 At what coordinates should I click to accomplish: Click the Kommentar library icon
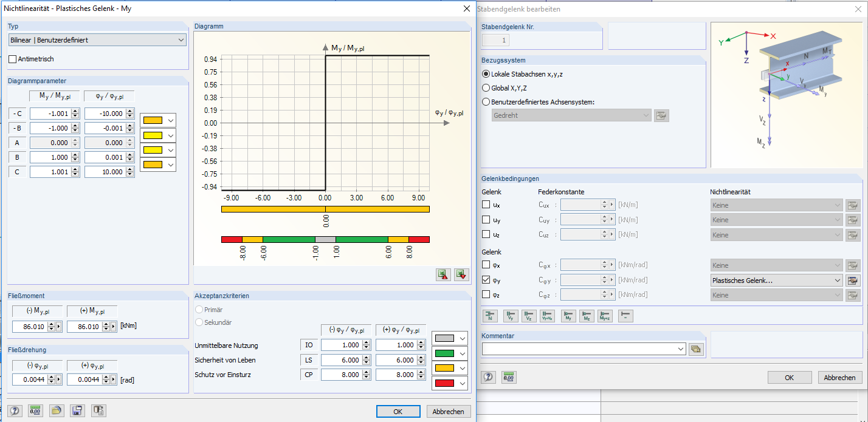pos(696,349)
